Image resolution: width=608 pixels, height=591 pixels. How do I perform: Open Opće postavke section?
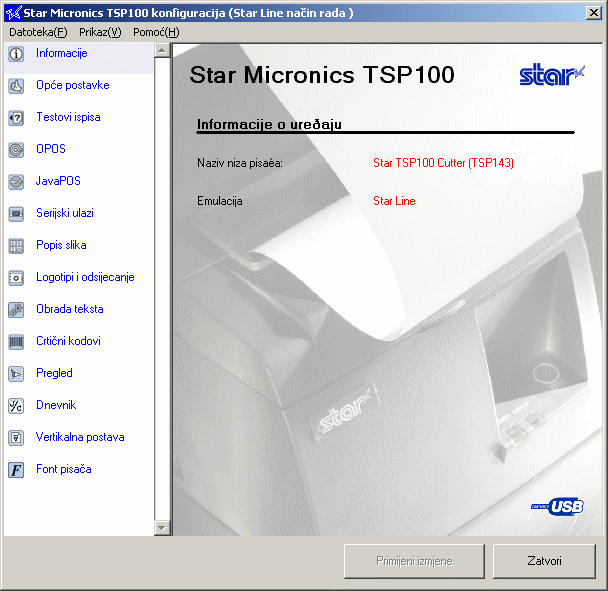73,85
